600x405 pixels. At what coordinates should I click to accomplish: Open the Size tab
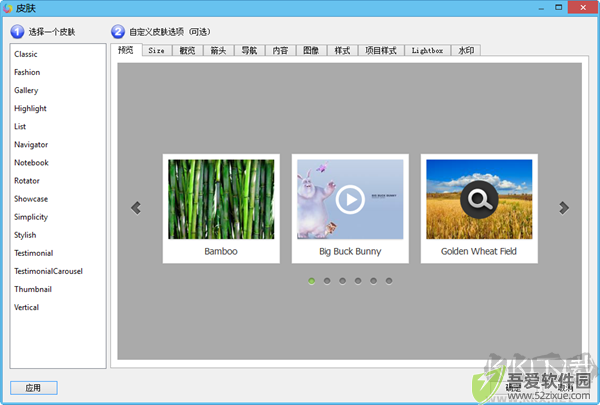coord(157,50)
